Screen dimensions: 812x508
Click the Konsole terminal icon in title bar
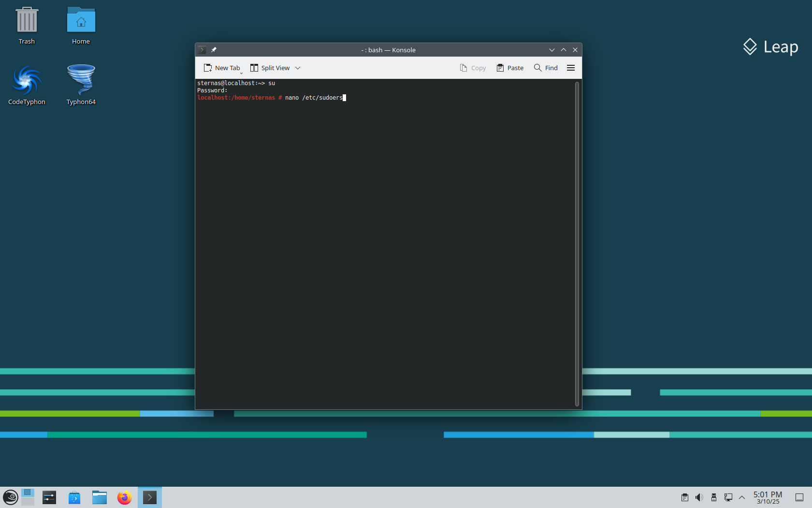point(202,50)
